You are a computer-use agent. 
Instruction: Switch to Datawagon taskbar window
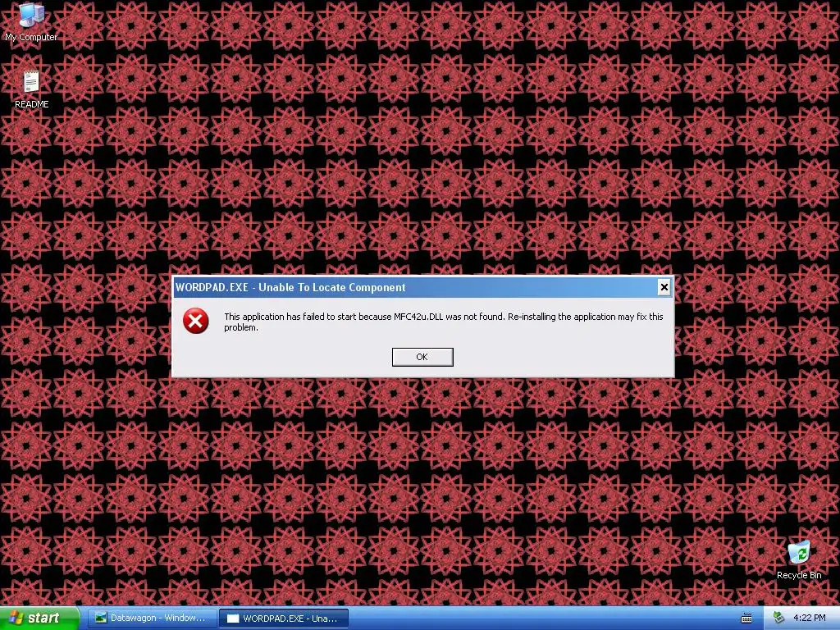[152, 619]
